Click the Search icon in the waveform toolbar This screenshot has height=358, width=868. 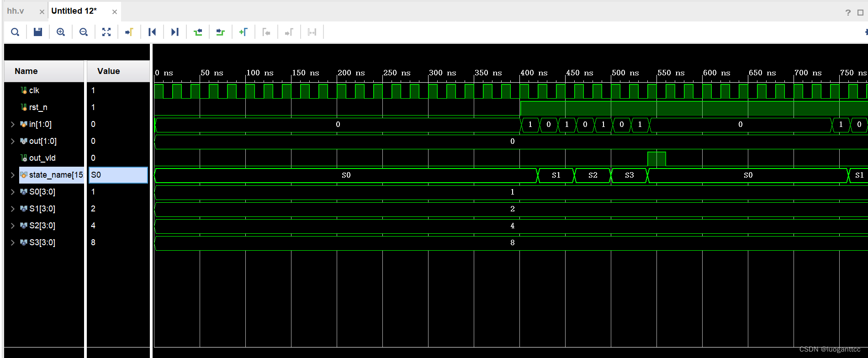click(x=15, y=32)
